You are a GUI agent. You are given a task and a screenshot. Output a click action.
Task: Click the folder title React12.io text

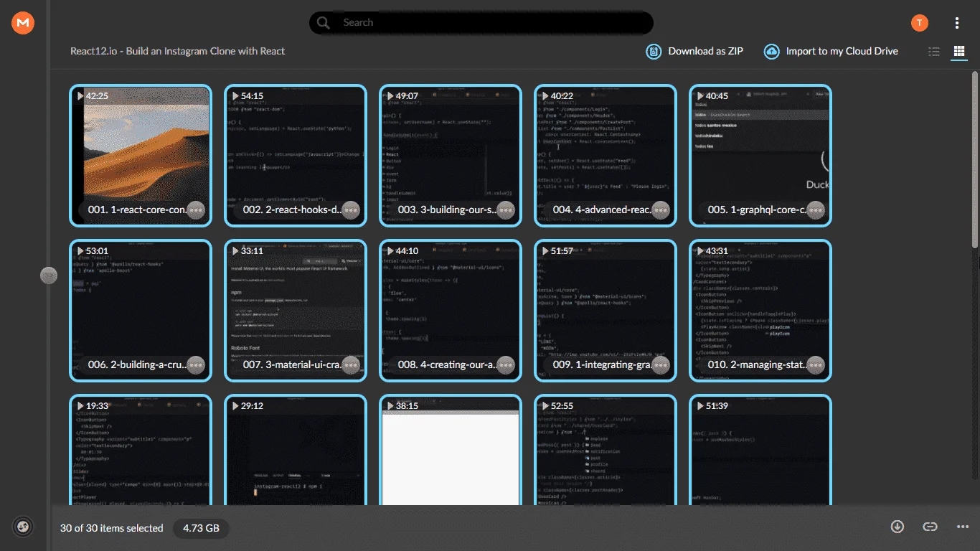tap(177, 51)
